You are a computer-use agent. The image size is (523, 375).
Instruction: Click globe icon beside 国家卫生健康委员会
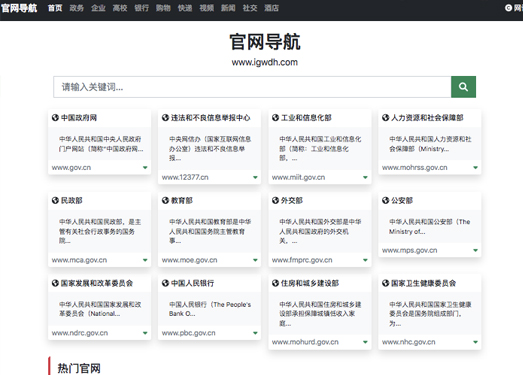point(385,283)
